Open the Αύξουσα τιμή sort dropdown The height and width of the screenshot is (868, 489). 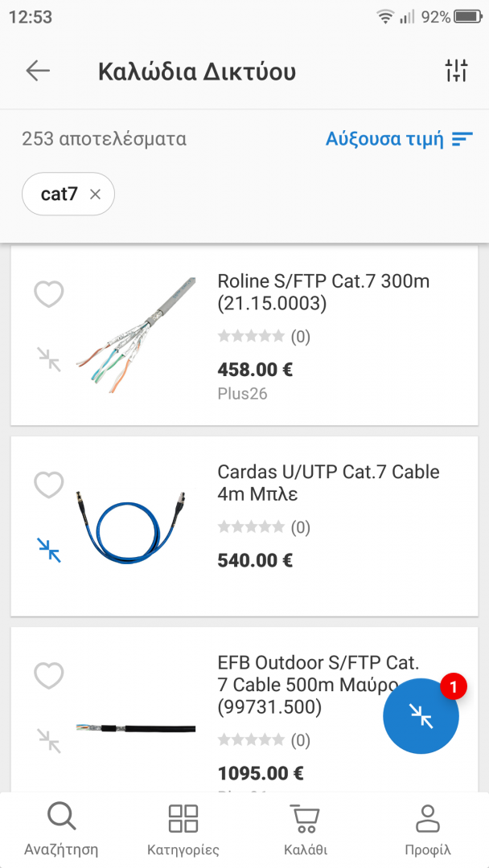(x=398, y=139)
